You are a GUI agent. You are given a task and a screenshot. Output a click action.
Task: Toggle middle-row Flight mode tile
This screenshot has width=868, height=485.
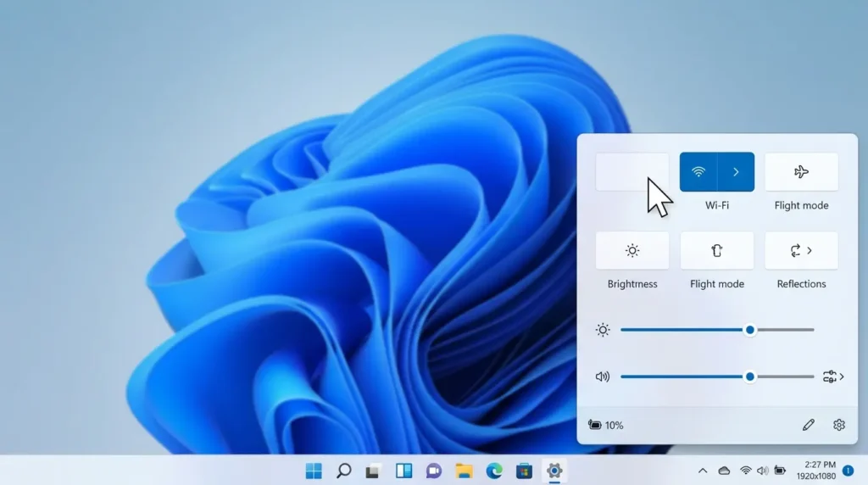(x=717, y=251)
